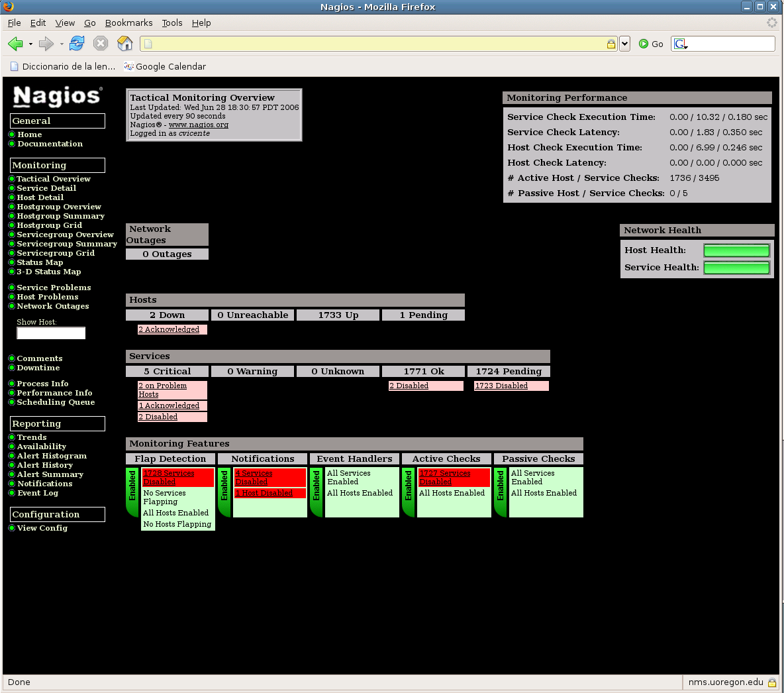Click the Show Host input field
This screenshot has height=693, width=784.
tap(51, 333)
